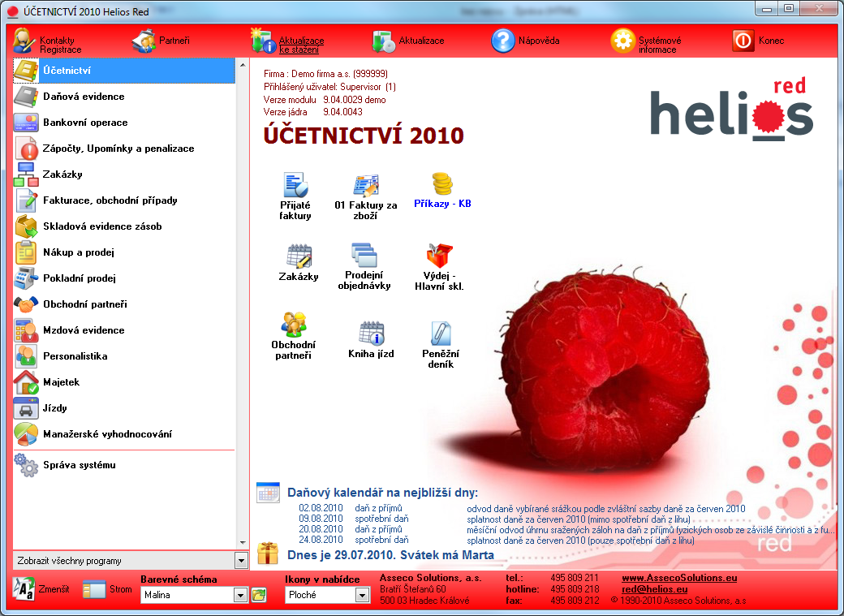Open 01 Faktury za zboží icon

366,186
